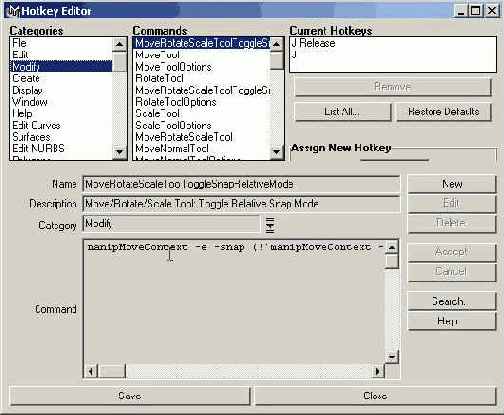Click the Command box scroll-left arrow
504x415 pixels.
[91, 371]
